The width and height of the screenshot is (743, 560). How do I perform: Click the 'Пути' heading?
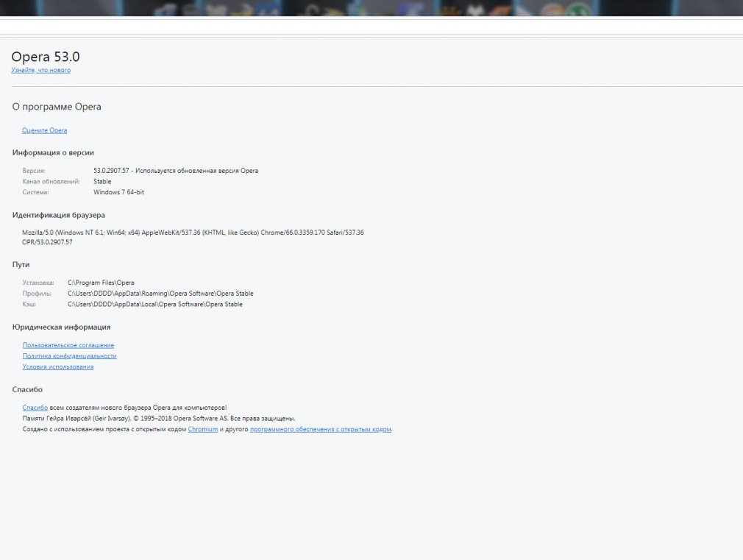click(x=21, y=265)
